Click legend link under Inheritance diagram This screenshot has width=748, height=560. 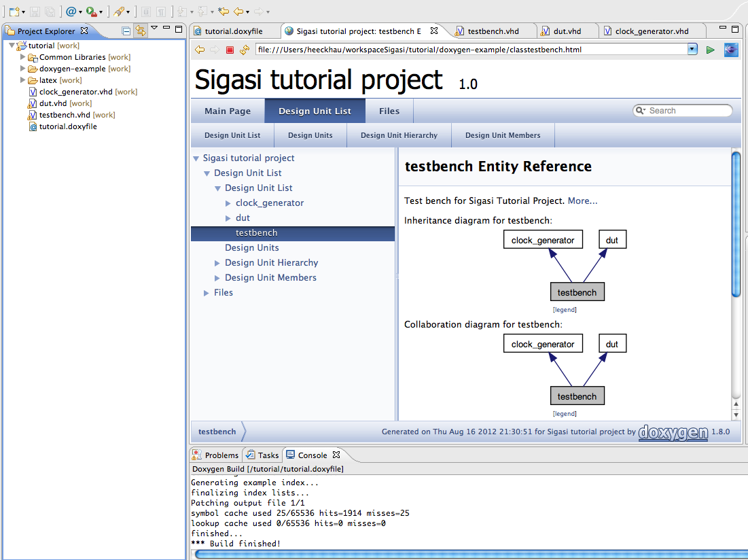[565, 310]
